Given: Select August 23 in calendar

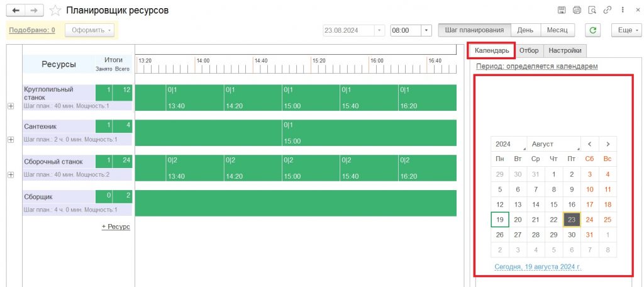Looking at the screenshot, I should click(x=571, y=220).
